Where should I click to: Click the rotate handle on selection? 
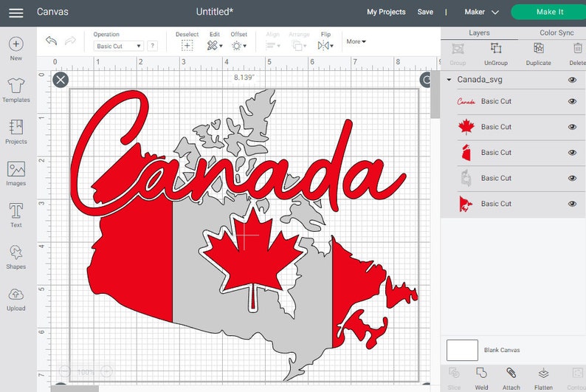pyautogui.click(x=426, y=80)
